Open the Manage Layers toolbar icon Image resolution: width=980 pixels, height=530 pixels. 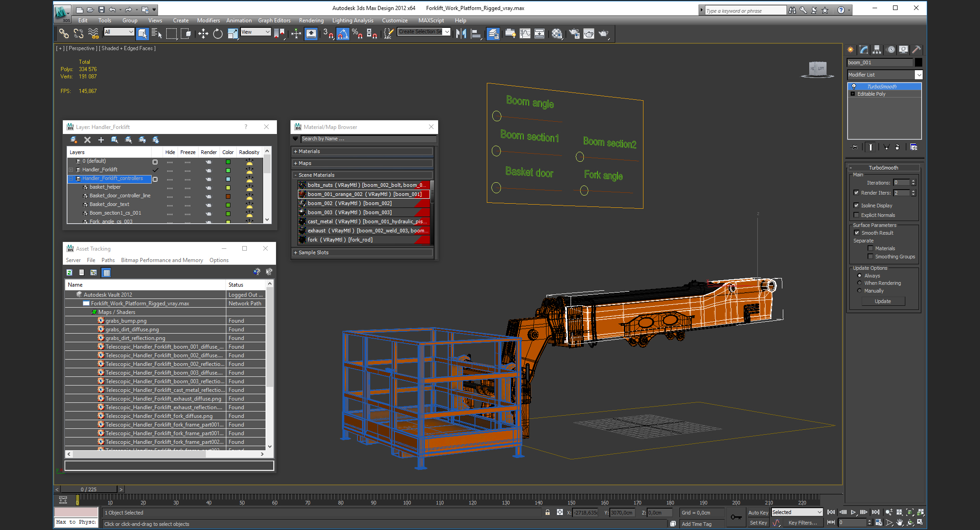493,33
